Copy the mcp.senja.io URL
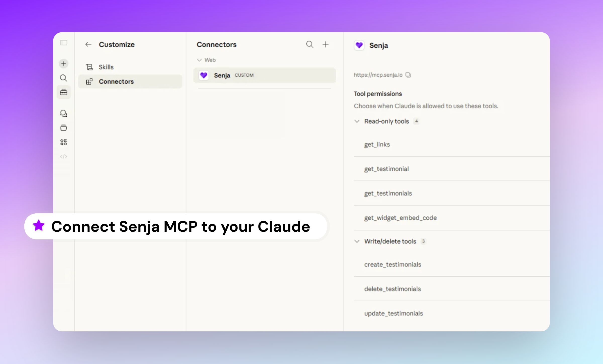The width and height of the screenshot is (603, 364). pos(408,75)
